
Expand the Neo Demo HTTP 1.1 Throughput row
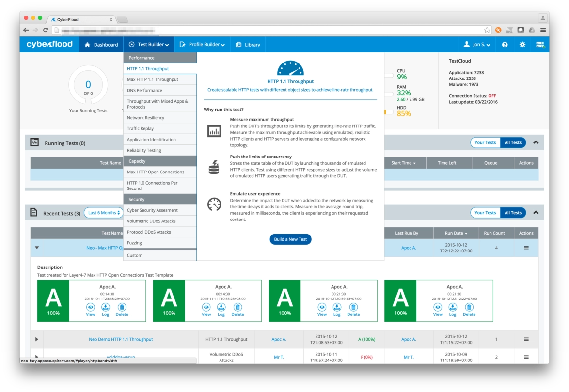(37, 339)
